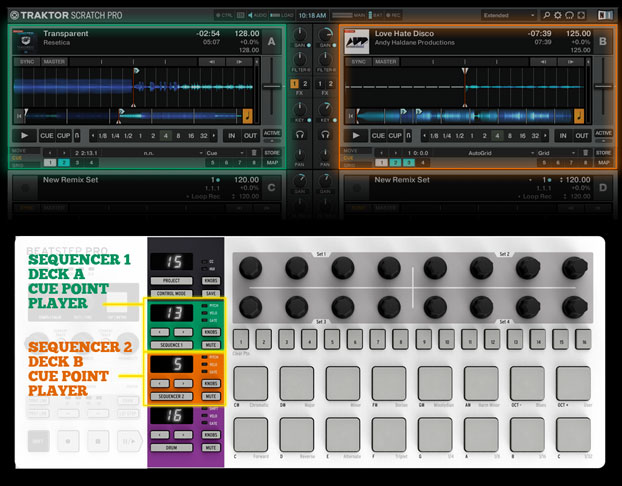The image size is (622, 486).
Task: Toggle flux mode on Deck B
Action: click(408, 136)
